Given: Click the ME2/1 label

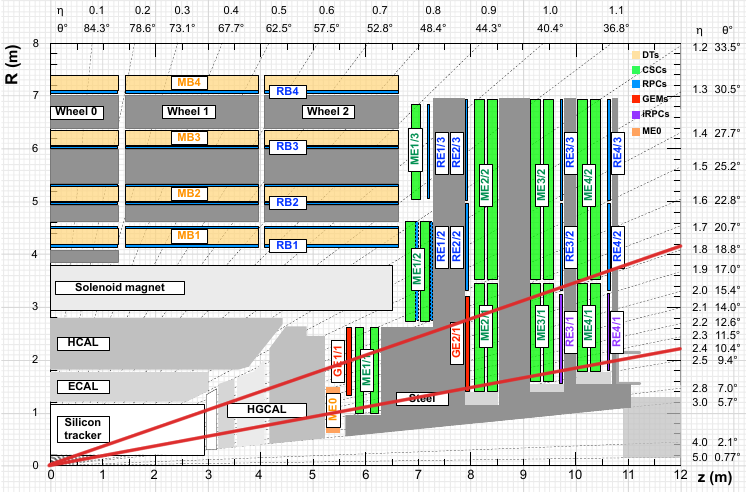Looking at the screenshot, I should 486,326.
